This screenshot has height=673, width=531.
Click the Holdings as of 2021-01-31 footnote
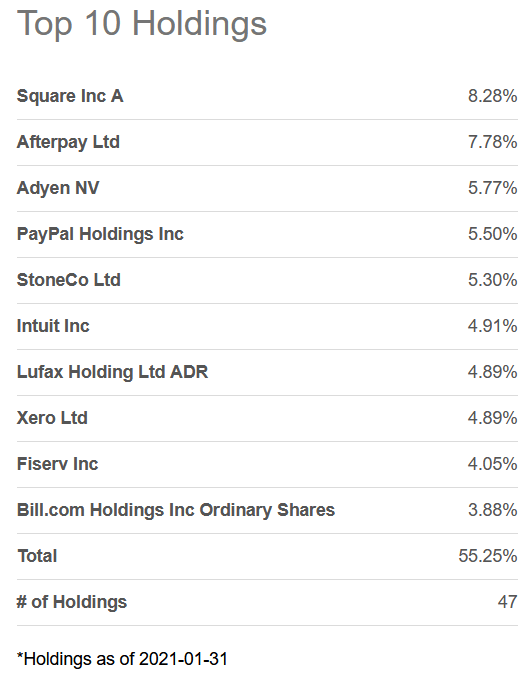pos(122,659)
